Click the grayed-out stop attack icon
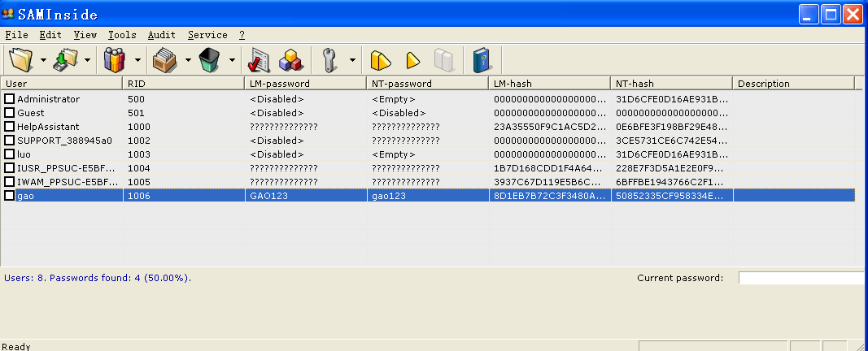 tap(444, 59)
